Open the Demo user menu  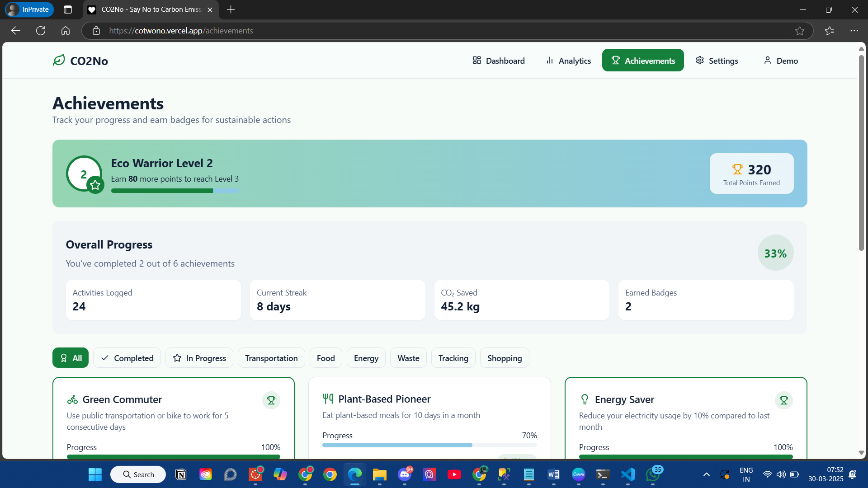pyautogui.click(x=781, y=61)
